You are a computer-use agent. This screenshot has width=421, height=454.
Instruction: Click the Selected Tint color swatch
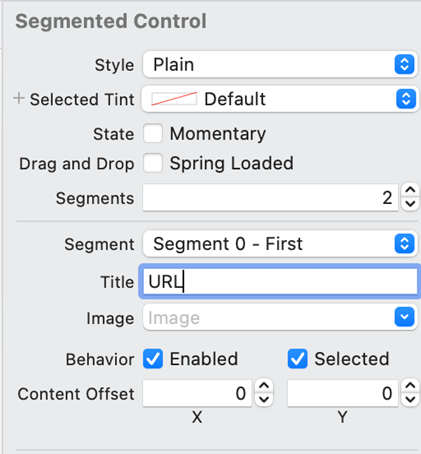pos(174,99)
